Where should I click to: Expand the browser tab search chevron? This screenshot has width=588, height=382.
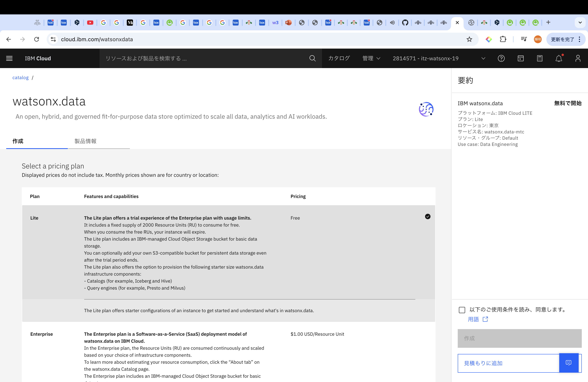[x=580, y=23]
